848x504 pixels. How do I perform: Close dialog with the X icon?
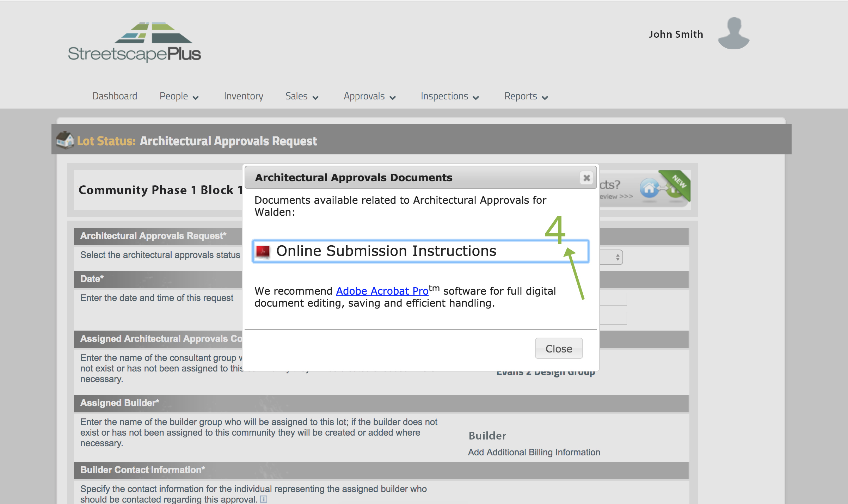tap(586, 178)
